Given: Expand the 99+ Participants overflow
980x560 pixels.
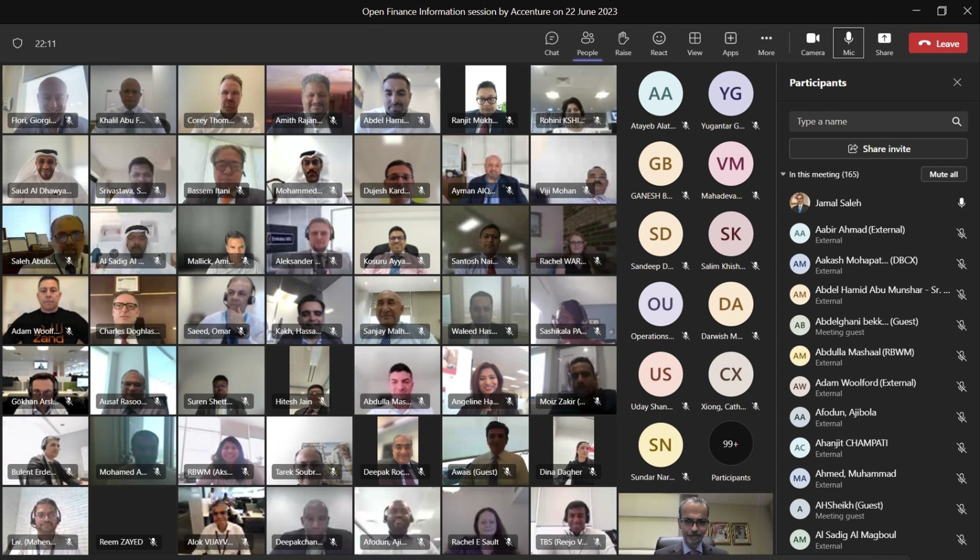Looking at the screenshot, I should tap(730, 444).
